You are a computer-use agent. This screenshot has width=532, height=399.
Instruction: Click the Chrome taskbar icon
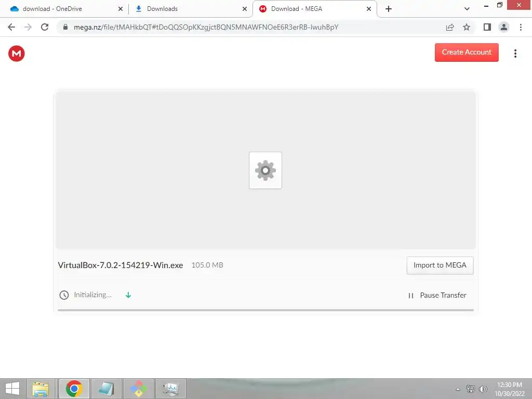tap(74, 389)
